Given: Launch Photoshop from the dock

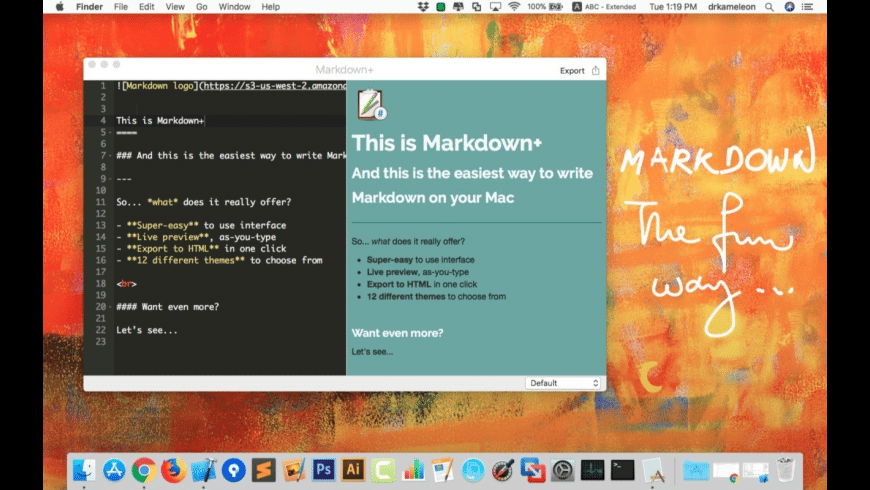Looking at the screenshot, I should pyautogui.click(x=323, y=470).
